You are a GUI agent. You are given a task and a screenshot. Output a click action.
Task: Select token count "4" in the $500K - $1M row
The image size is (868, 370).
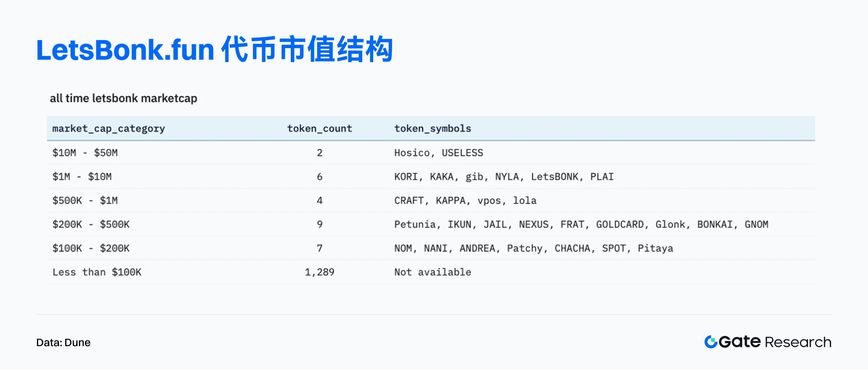[x=320, y=201]
